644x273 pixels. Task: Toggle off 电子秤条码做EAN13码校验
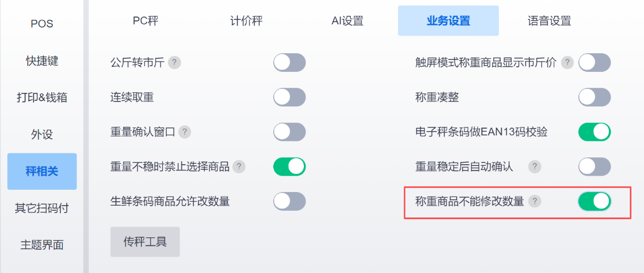tap(594, 132)
